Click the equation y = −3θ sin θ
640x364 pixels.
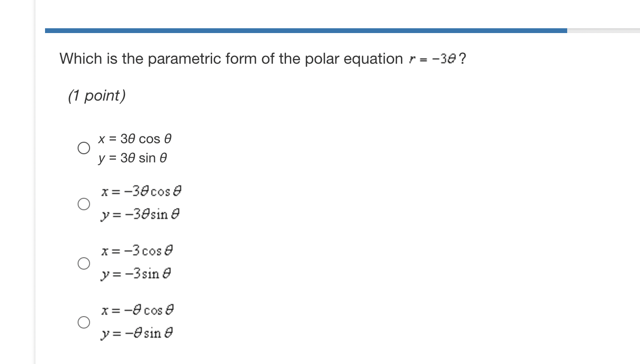coord(139,214)
